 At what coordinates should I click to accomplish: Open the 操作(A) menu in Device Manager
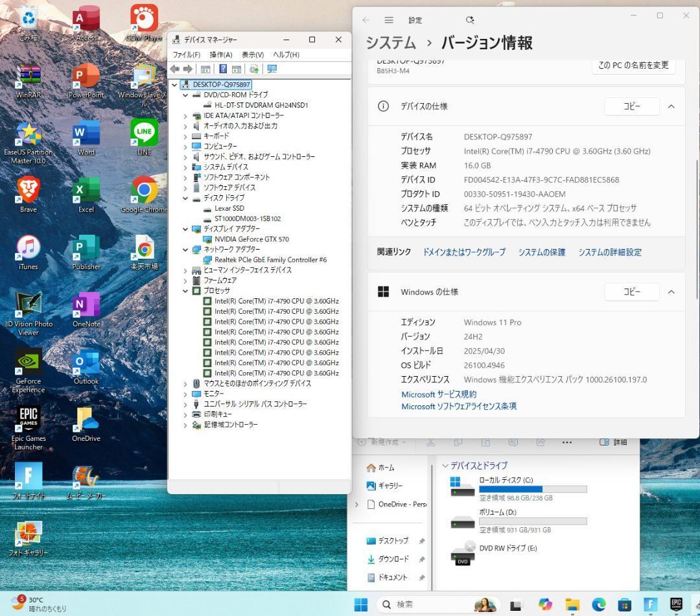tap(220, 54)
